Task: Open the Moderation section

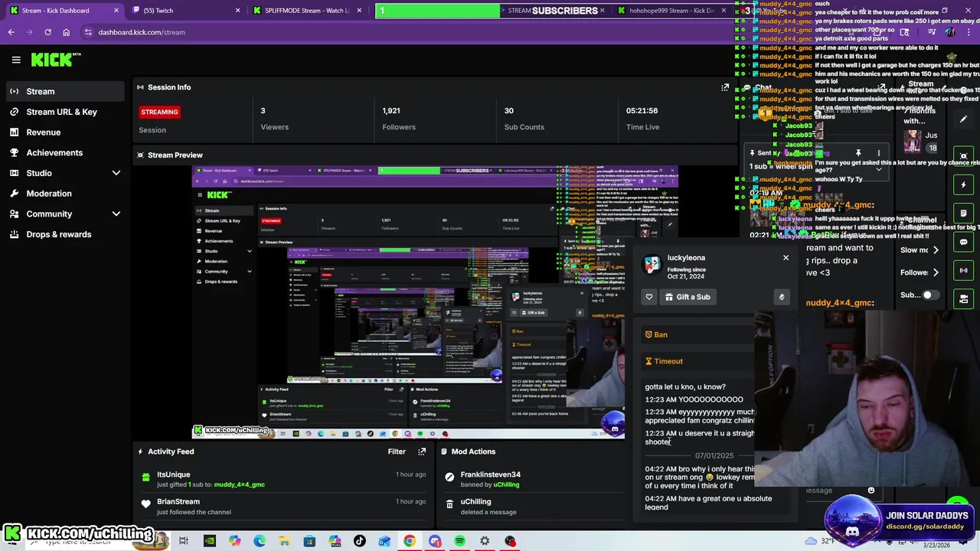Action: 64,194
